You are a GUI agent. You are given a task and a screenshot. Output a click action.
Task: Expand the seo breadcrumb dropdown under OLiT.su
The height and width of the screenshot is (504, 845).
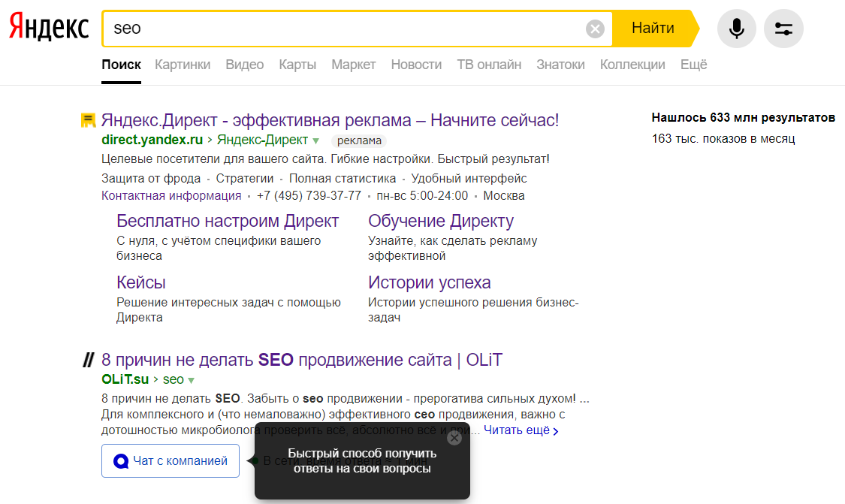coord(189,379)
